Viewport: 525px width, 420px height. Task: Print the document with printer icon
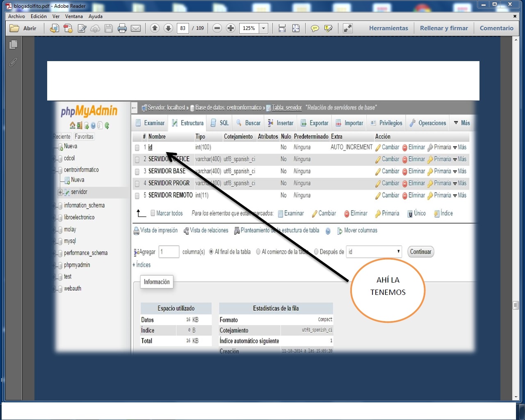(122, 28)
